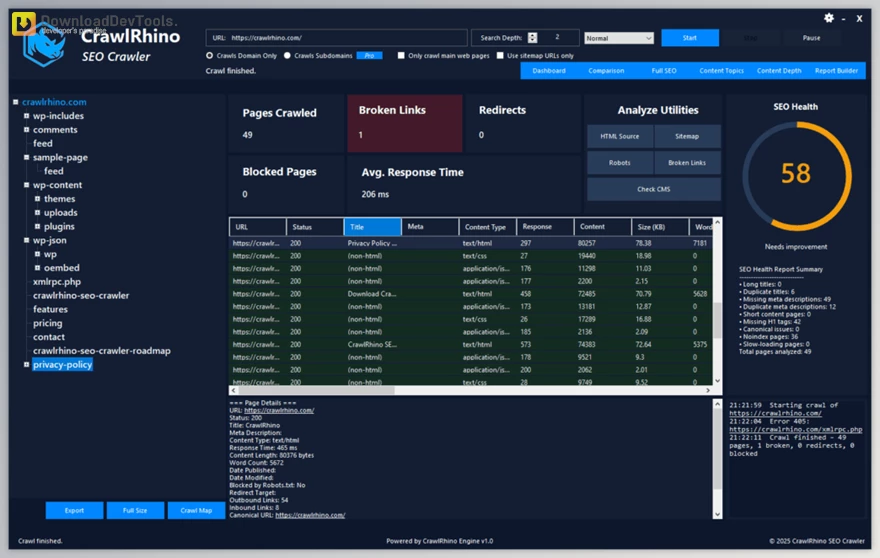
Task: Click the Pro badge beside Crawls Subdomains
Action: pyautogui.click(x=369, y=56)
